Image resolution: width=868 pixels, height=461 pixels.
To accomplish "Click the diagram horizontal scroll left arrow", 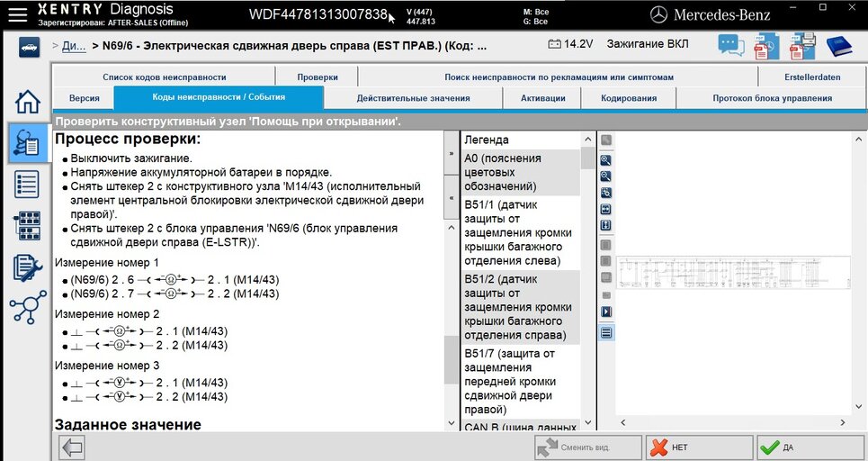I will click(x=622, y=423).
